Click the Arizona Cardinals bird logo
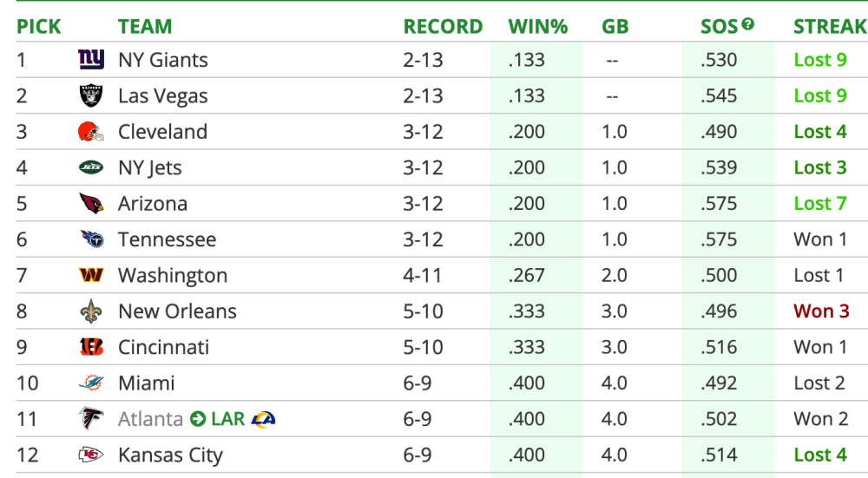This screenshot has height=478, width=868. point(90,204)
